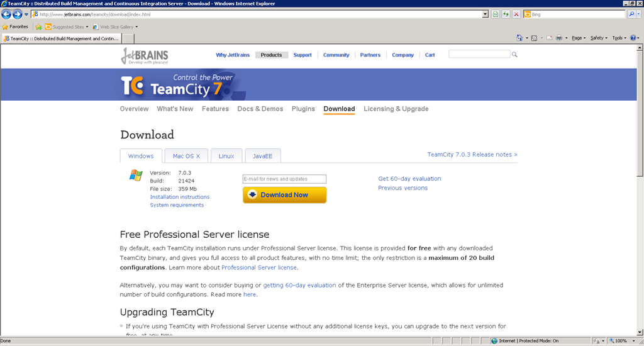The image size is (644, 346).
Task: Open the Support navigation link
Action: (x=303, y=55)
